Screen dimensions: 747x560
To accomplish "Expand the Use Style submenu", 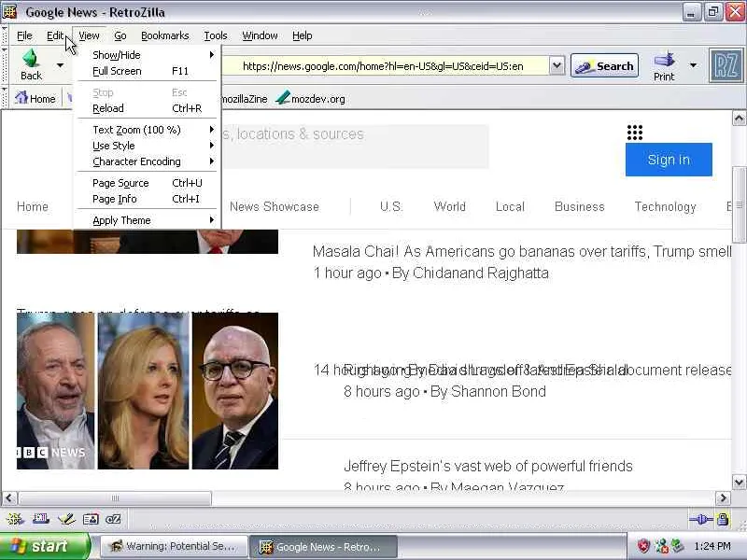I will click(x=147, y=146).
